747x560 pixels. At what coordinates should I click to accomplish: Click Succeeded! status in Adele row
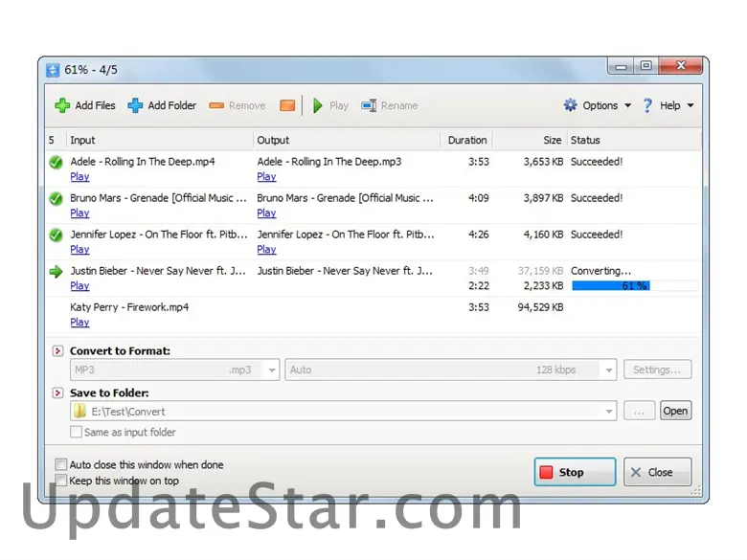click(597, 162)
